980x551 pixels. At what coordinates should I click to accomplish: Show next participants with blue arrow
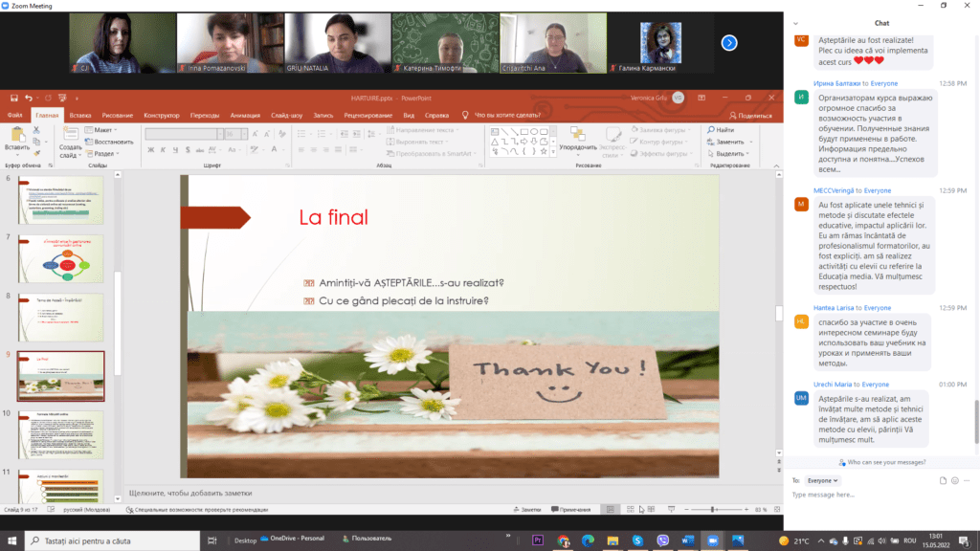729,42
